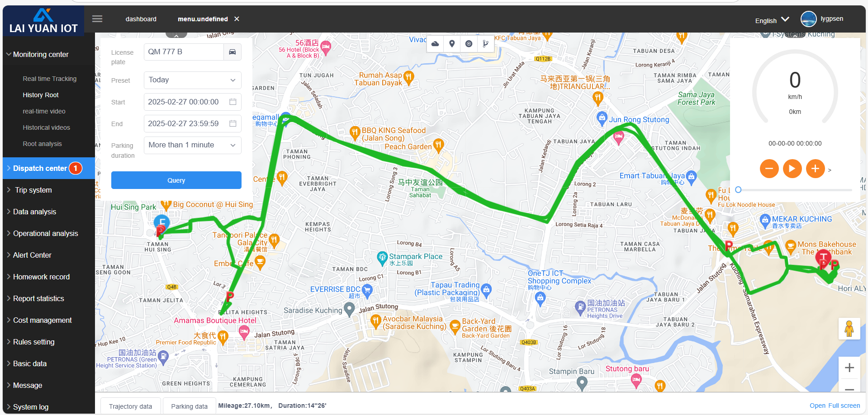Zoom in the map with plus button

pyautogui.click(x=849, y=368)
